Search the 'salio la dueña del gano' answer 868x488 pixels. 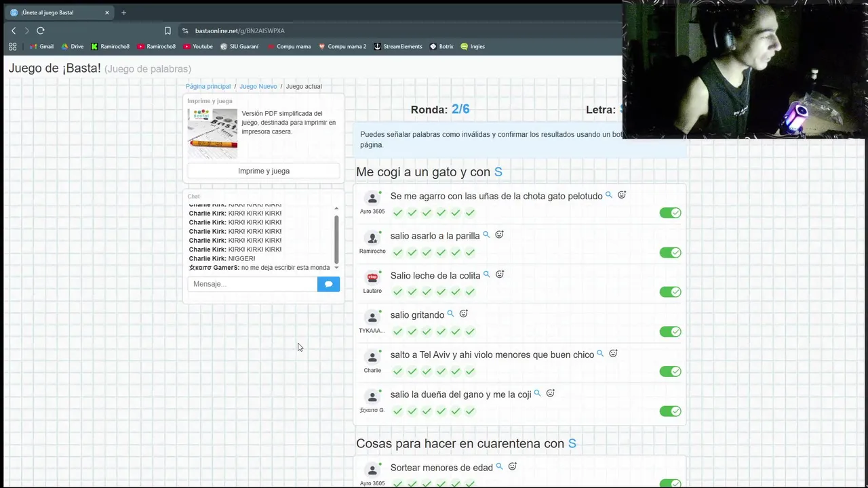click(538, 393)
